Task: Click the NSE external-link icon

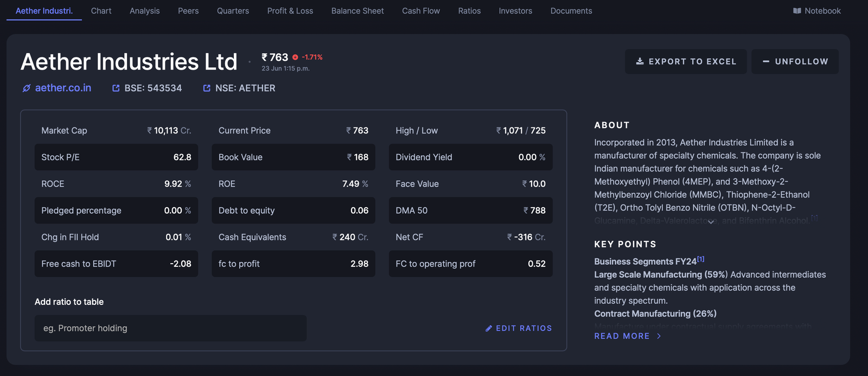Action: click(207, 88)
